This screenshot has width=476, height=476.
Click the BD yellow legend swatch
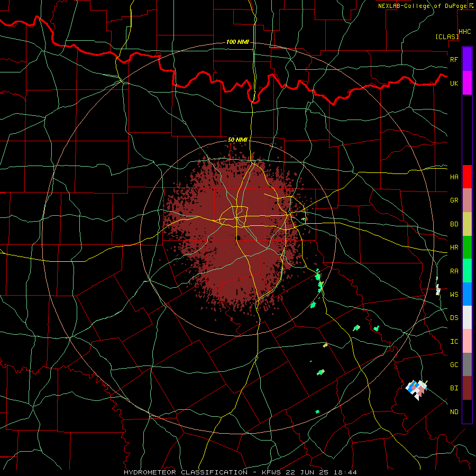click(467, 224)
